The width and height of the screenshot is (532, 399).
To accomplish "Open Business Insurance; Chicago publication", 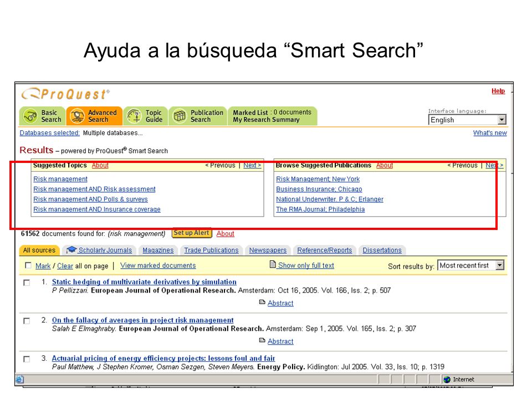I will [319, 189].
